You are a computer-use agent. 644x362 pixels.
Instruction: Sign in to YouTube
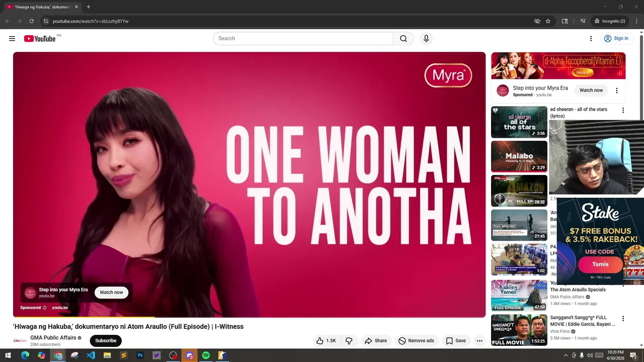tap(616, 39)
